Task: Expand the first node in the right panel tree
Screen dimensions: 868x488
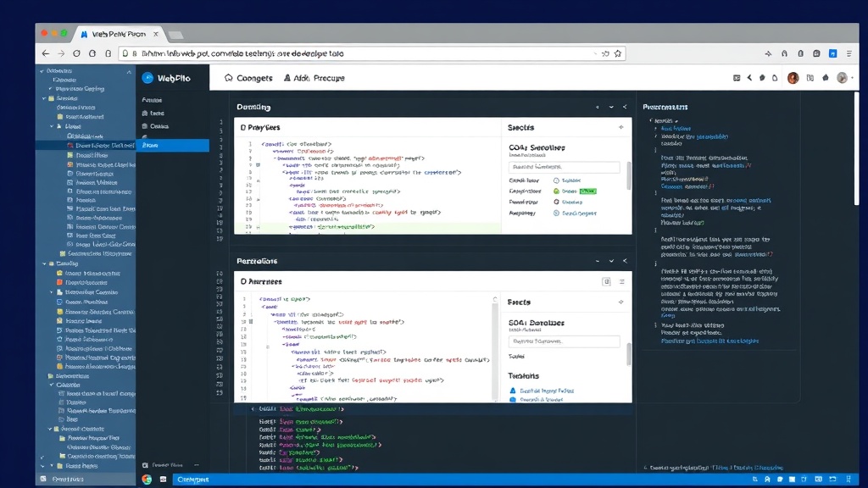Action: point(650,120)
